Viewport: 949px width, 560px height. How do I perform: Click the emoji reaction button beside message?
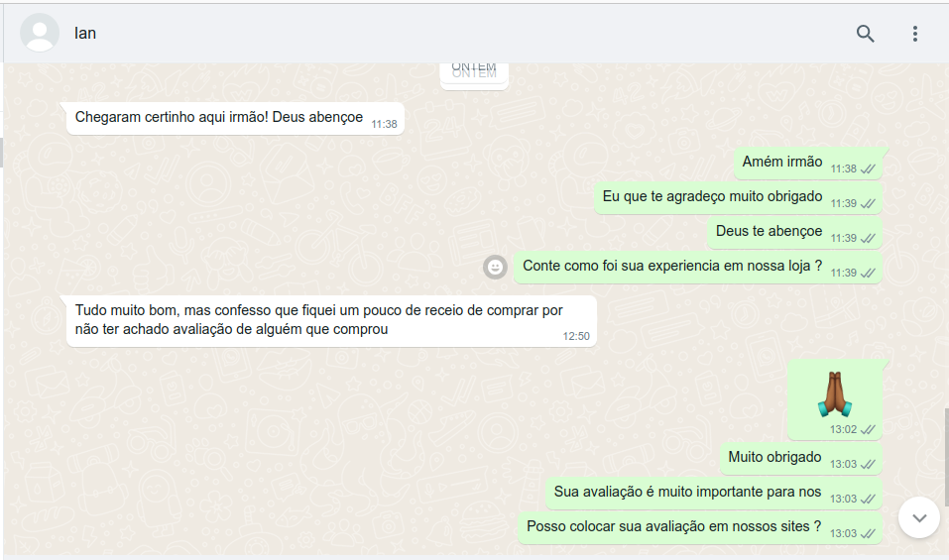point(495,267)
